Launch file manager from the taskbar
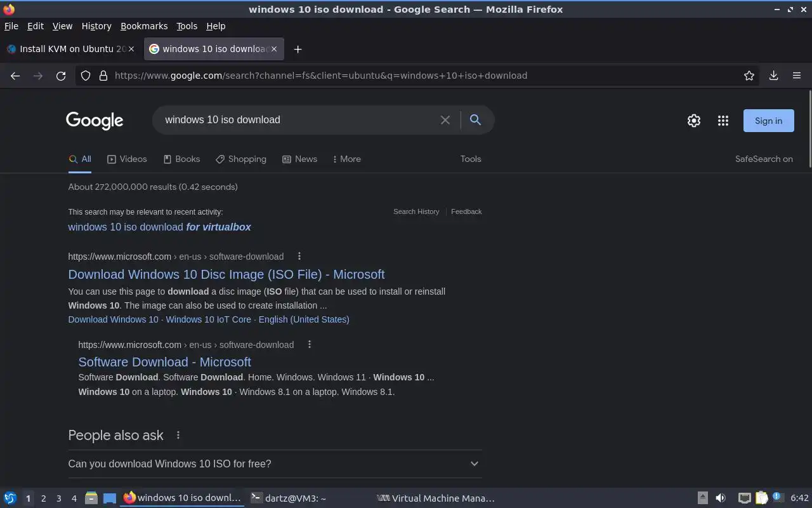The width and height of the screenshot is (812, 508). coord(91,498)
